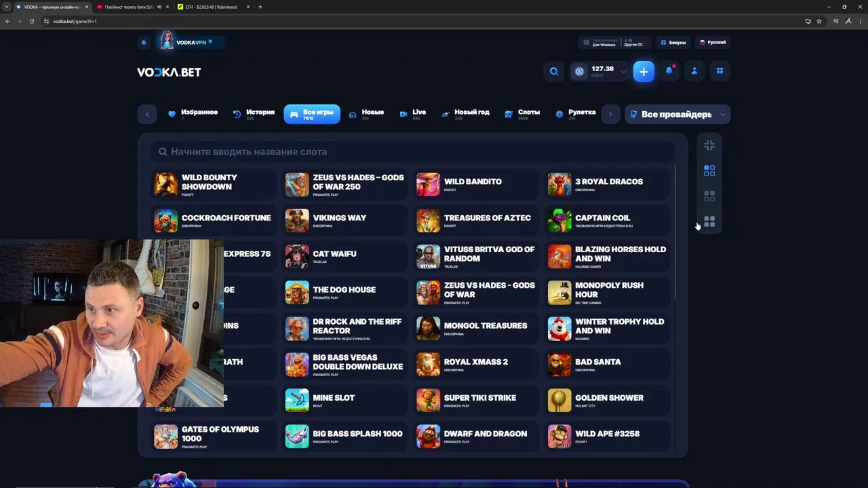Open Cat Waifu game
The height and width of the screenshot is (488, 868).
click(346, 256)
